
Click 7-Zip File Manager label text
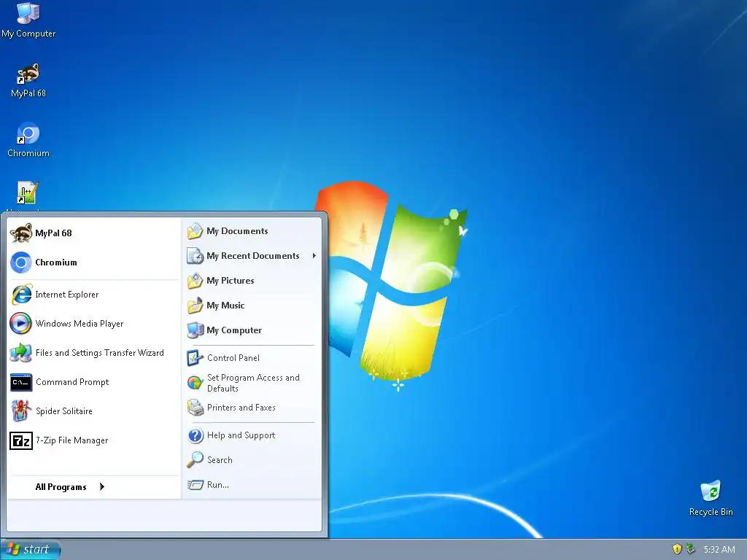tap(71, 440)
